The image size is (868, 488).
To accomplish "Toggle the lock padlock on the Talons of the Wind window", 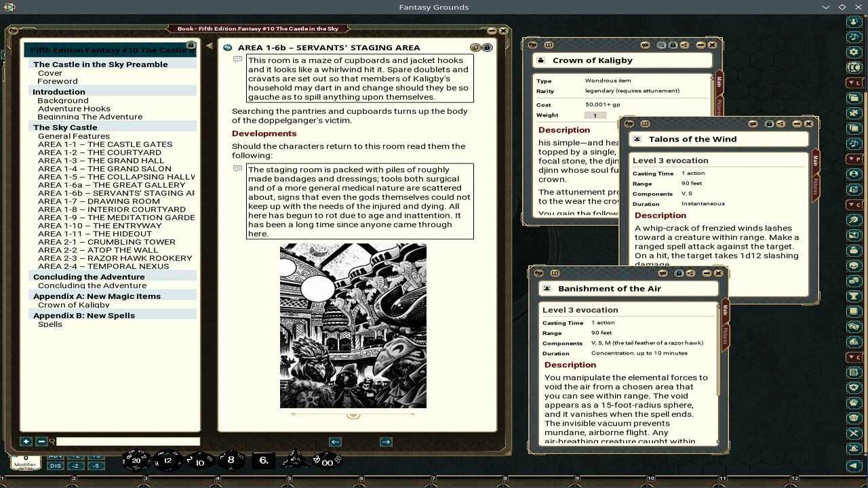I will point(769,123).
